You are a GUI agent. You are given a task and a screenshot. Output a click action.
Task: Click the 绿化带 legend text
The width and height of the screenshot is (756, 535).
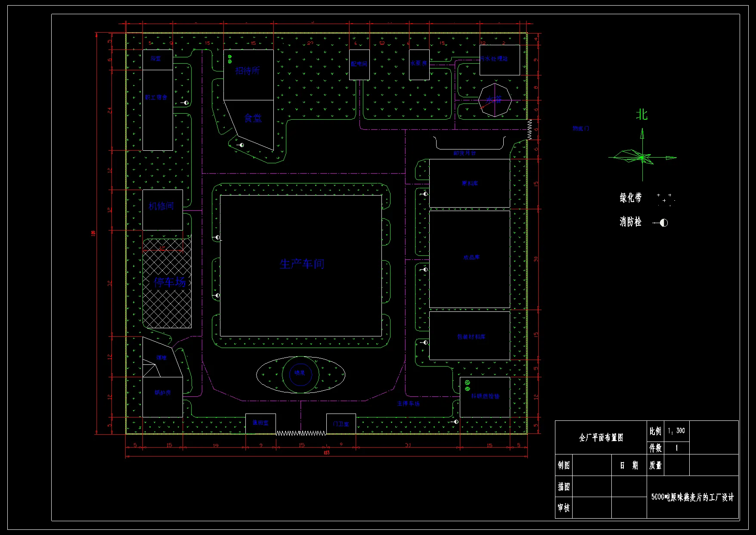(x=631, y=198)
